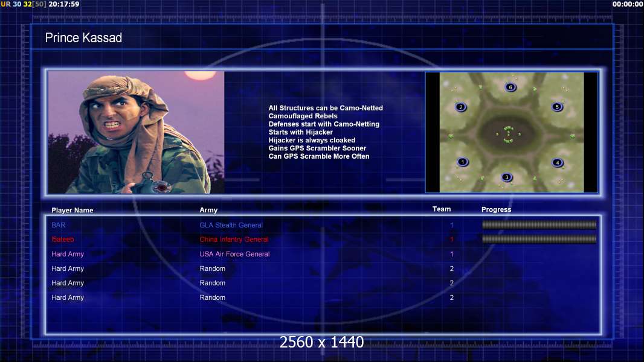Click the Army column header
644x362 pixels.
coord(208,210)
